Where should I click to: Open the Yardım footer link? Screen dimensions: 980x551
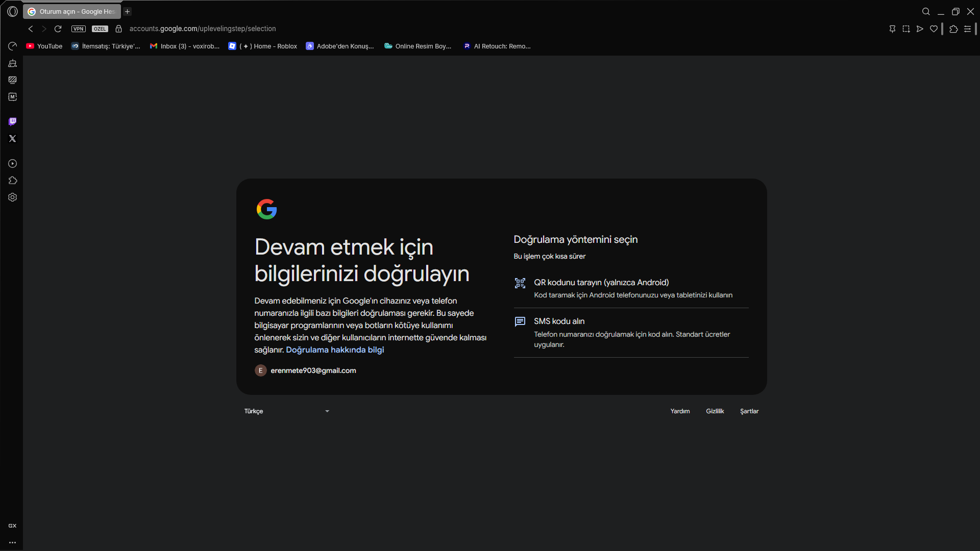point(680,411)
